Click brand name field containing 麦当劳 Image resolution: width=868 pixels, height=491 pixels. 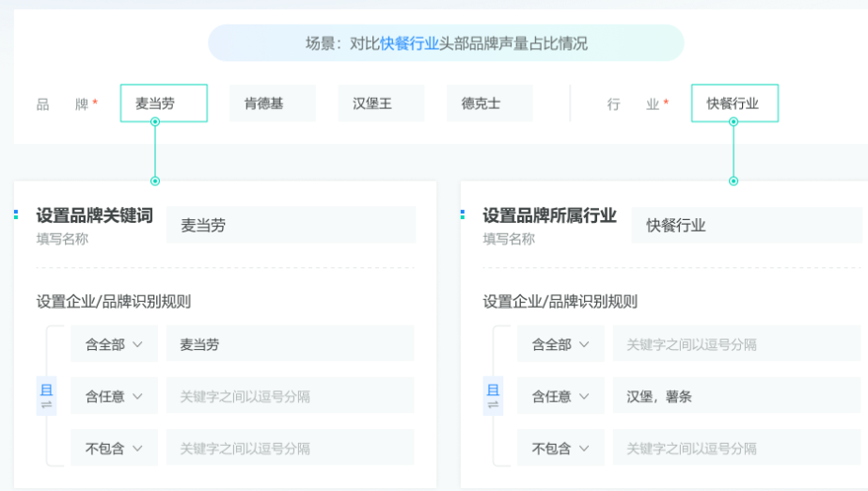pyautogui.click(x=291, y=225)
